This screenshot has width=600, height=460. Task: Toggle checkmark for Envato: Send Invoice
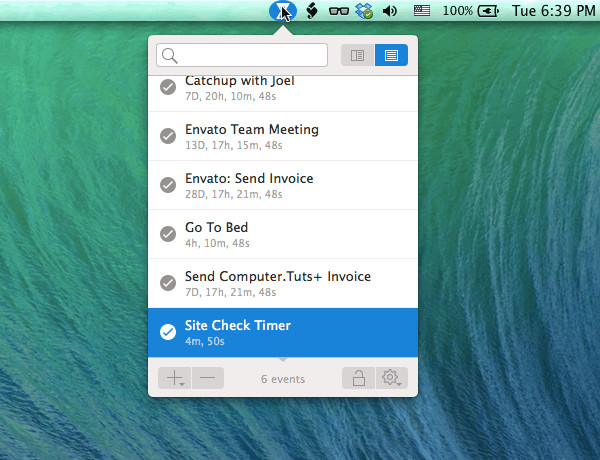(168, 185)
